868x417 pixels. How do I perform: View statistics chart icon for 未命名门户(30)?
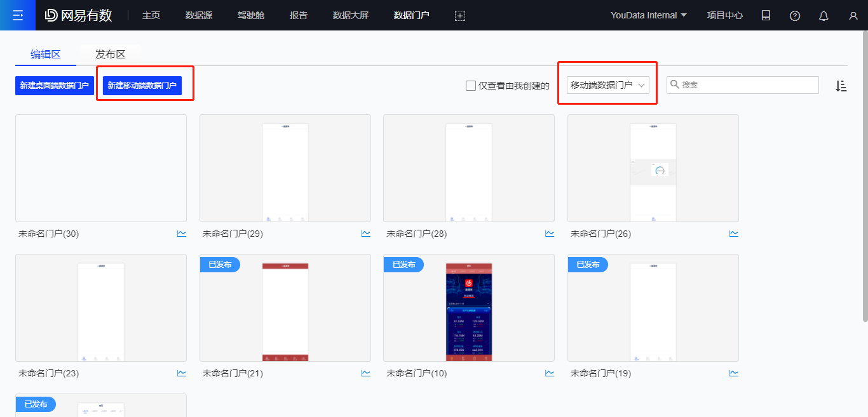(x=182, y=234)
